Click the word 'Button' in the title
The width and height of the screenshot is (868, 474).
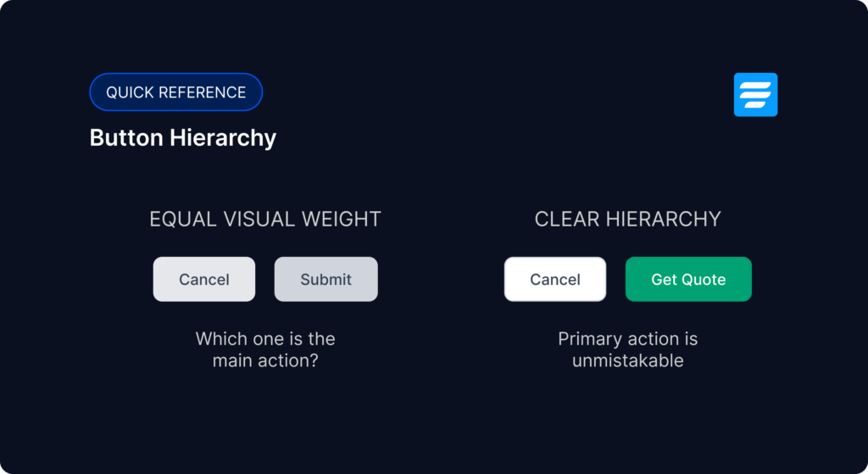coord(126,138)
